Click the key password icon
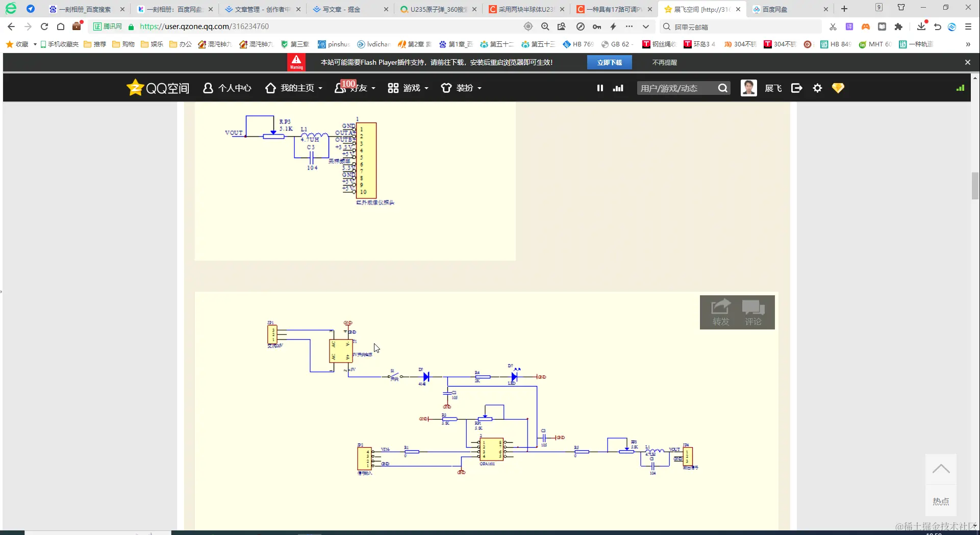The height and width of the screenshot is (535, 980). click(597, 27)
